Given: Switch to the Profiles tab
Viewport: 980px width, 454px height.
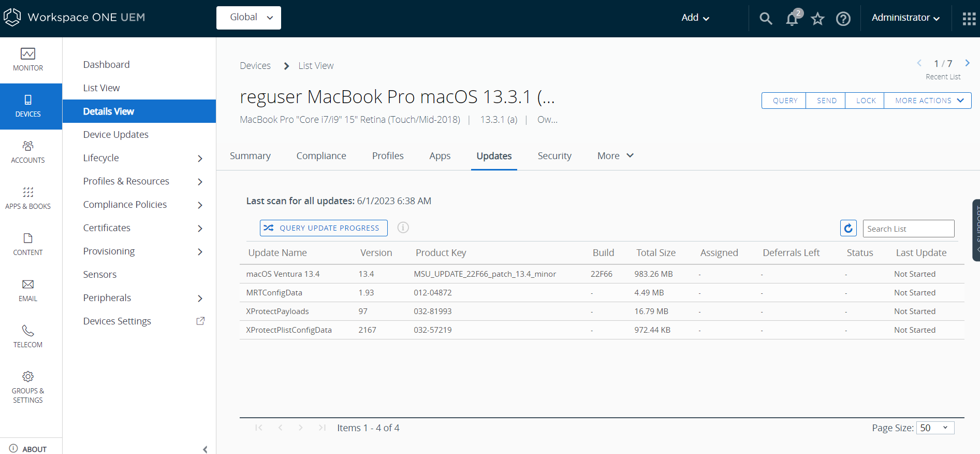Looking at the screenshot, I should [388, 156].
